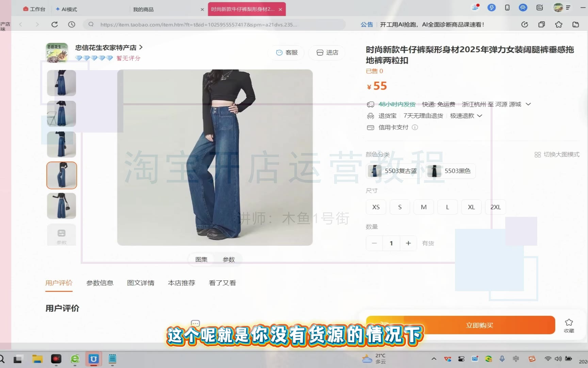Open the notepad app in the taskbar
This screenshot has width=588, height=368.
(112, 359)
